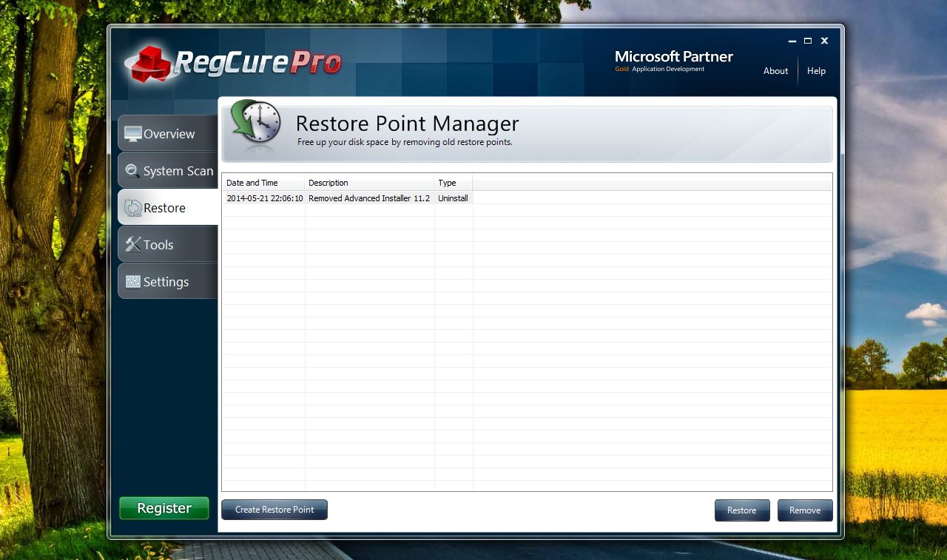
Task: Select the 'Uninstall' type cell
Action: click(454, 198)
